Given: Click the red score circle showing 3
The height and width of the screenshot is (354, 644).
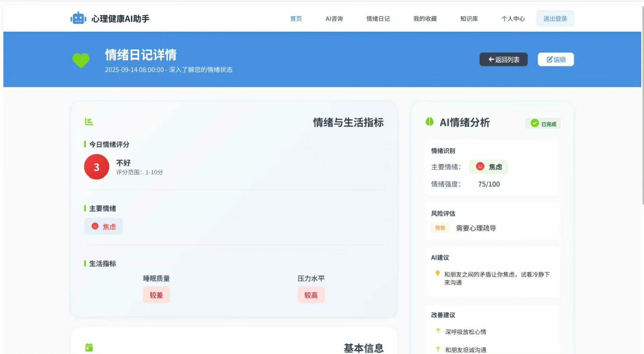Looking at the screenshot, I should click(x=96, y=167).
